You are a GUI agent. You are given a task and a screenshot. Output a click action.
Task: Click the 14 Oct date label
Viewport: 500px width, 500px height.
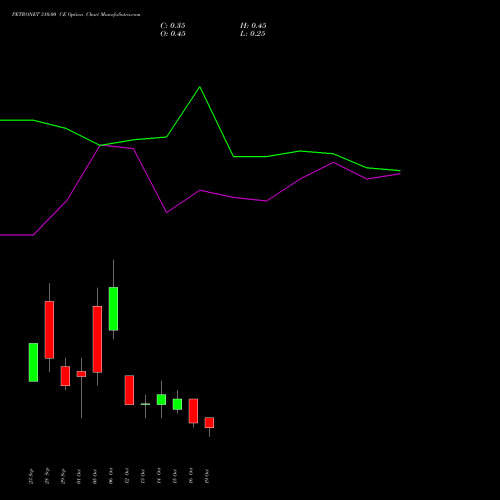[x=159, y=476]
